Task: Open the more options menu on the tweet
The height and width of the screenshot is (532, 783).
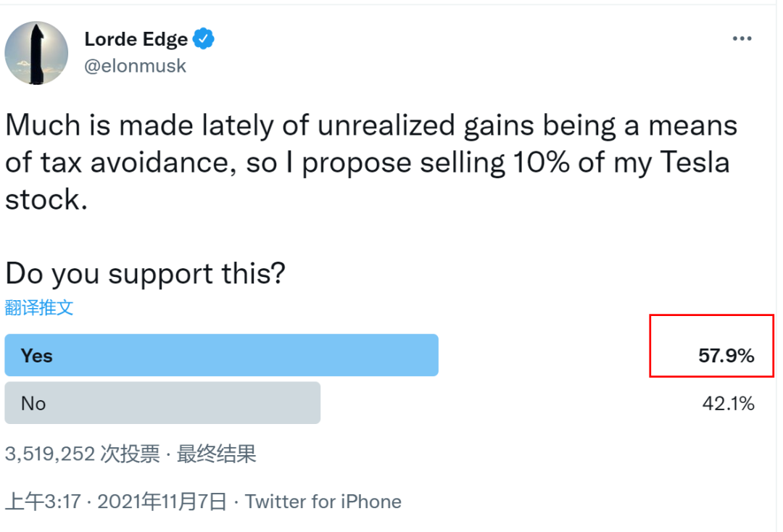Action: [x=742, y=38]
